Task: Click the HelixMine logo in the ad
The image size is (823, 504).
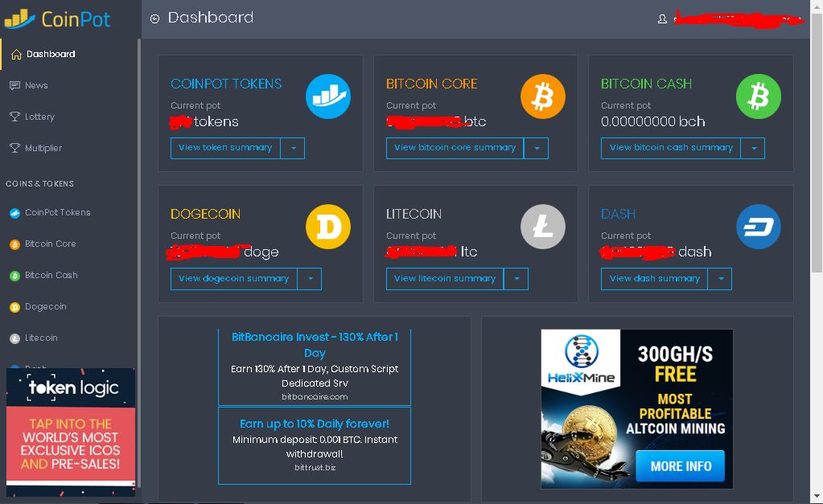Action: [x=581, y=359]
